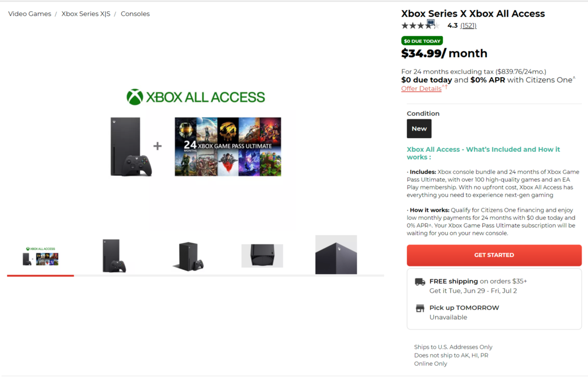Go to Xbox Series X|S breadcrumb
Viewport: 588px width, 377px height.
[86, 14]
